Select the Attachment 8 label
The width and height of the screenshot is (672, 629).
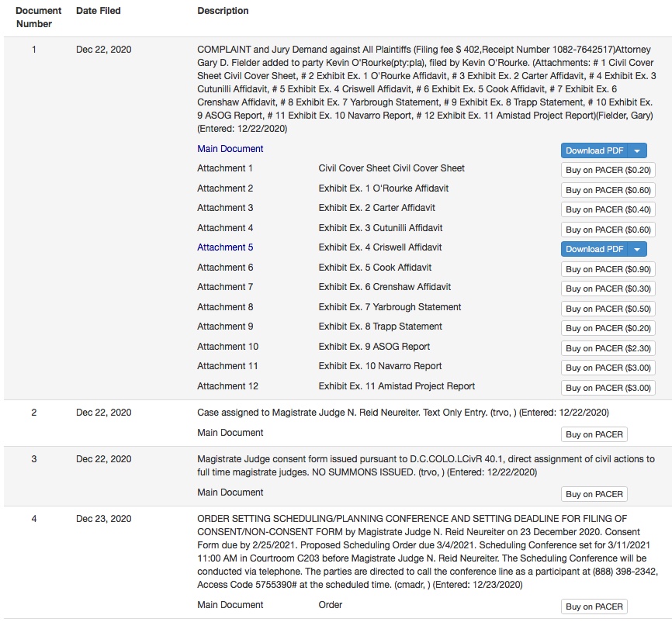click(x=225, y=307)
